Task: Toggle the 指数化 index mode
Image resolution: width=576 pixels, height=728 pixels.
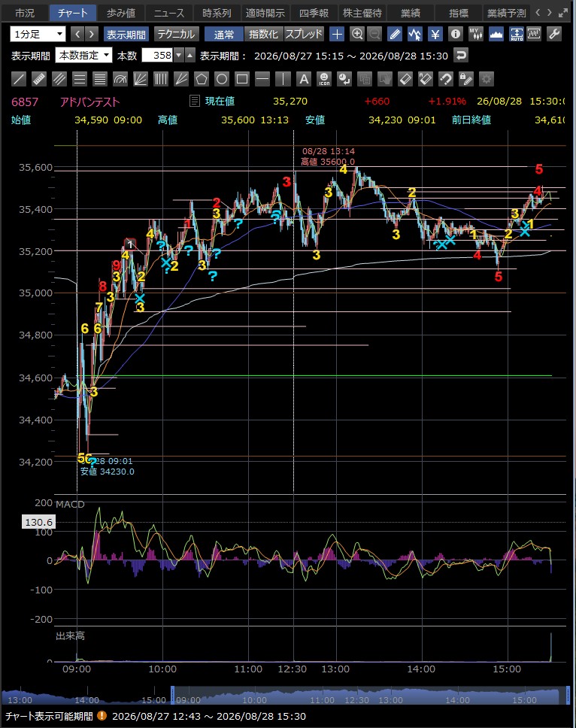Action: 263,35
